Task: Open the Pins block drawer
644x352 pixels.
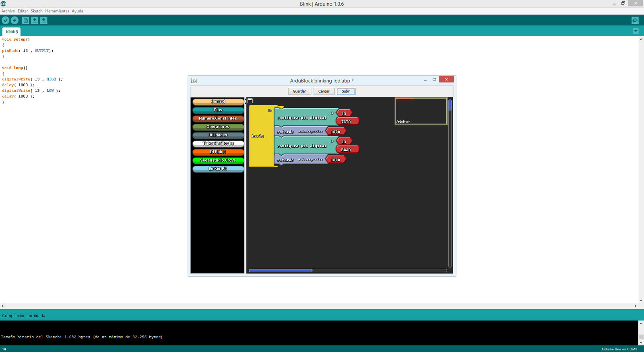Action: point(218,110)
